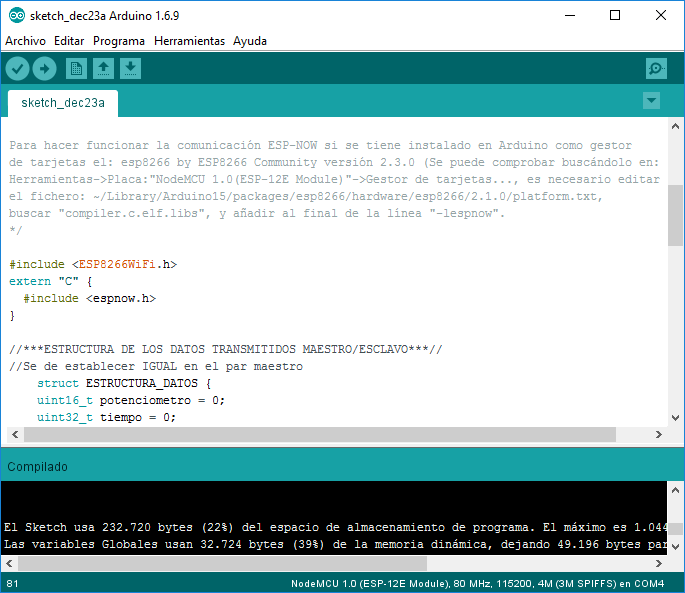The height and width of the screenshot is (593, 685).
Task: Click console vertical scrollbar down arrow
Action: [675, 547]
